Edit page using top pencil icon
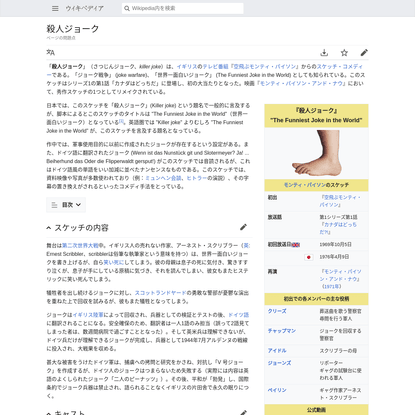Screen dimensions: 415x415 364,53
